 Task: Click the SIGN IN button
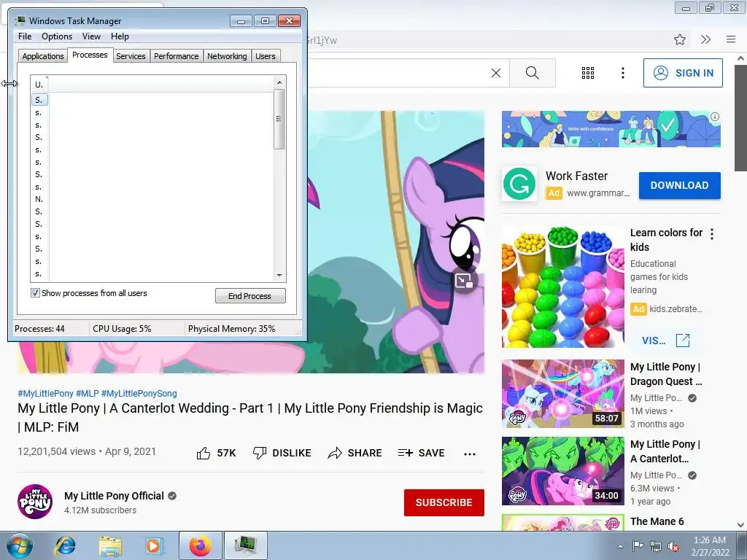[x=683, y=73]
